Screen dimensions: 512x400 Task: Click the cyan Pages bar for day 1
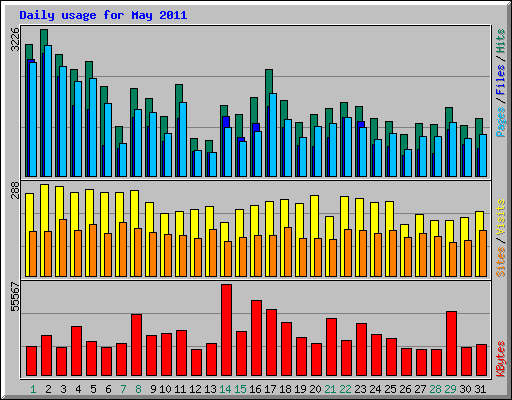coord(33,119)
